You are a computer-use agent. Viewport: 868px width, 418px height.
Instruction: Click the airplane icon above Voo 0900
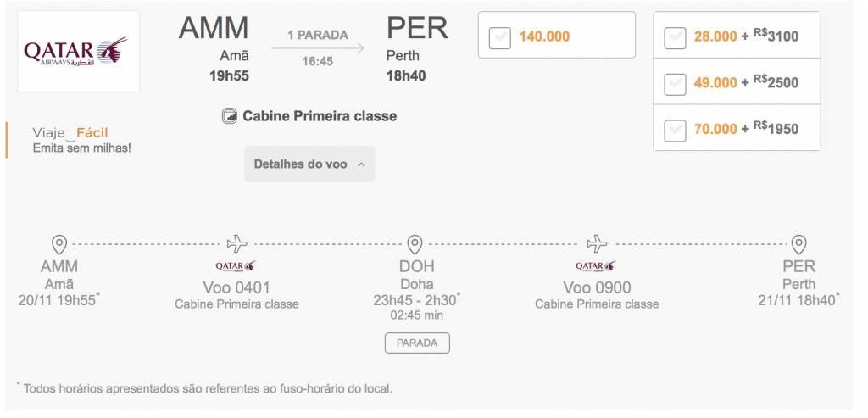click(x=597, y=243)
